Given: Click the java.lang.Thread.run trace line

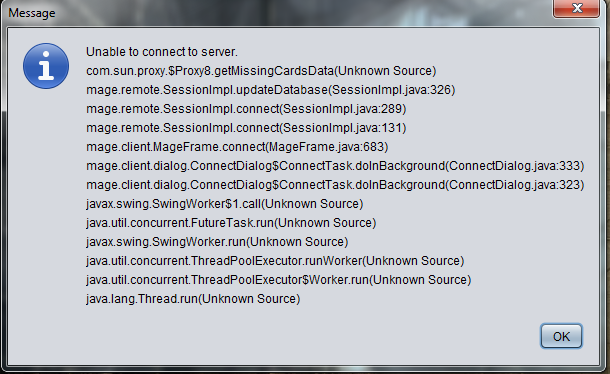Looking at the screenshot, I should pos(193,299).
